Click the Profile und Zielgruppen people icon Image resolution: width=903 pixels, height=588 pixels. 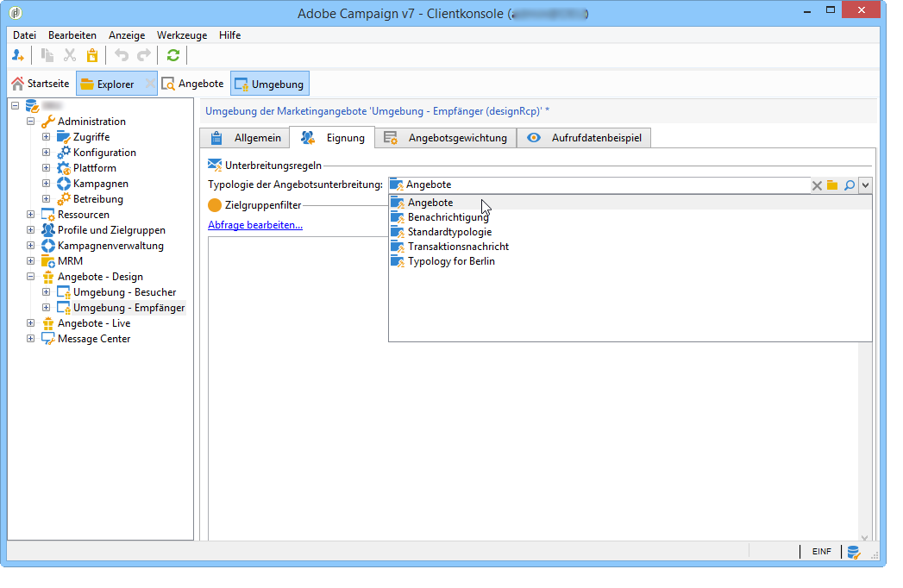coord(47,230)
